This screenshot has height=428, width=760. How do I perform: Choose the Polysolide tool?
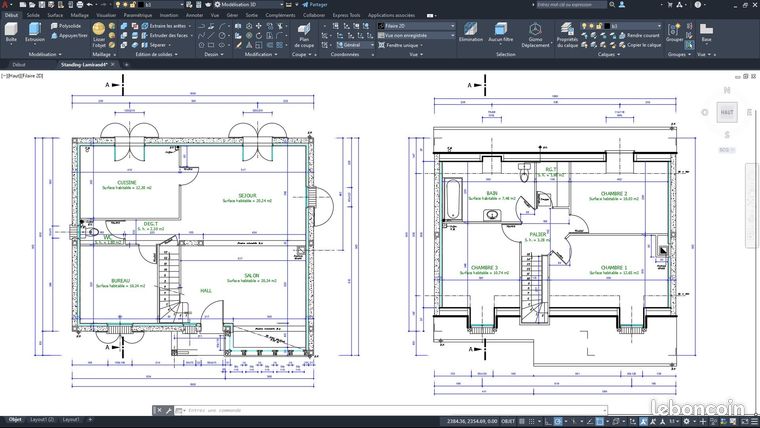66,26
